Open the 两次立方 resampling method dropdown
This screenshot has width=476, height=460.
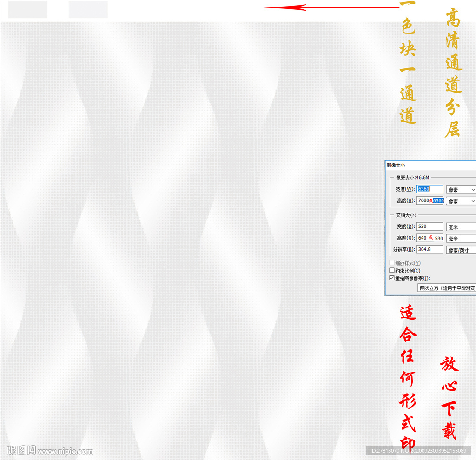pyautogui.click(x=447, y=288)
